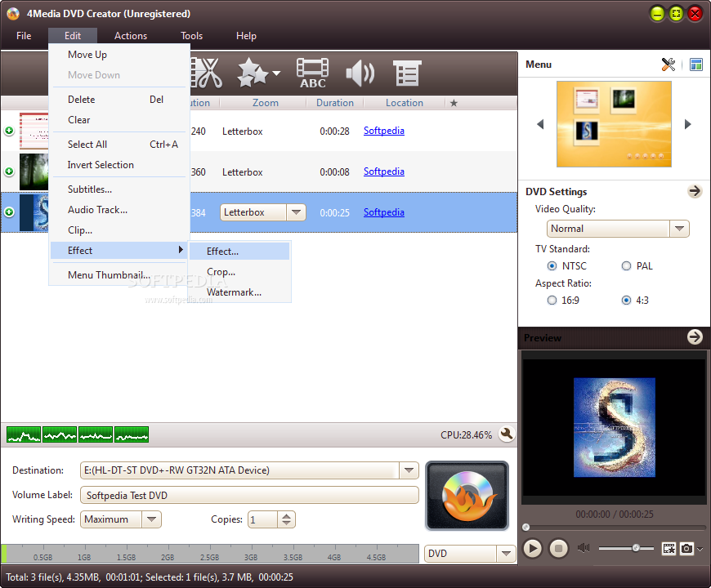Select PAL TV standard

pyautogui.click(x=626, y=266)
